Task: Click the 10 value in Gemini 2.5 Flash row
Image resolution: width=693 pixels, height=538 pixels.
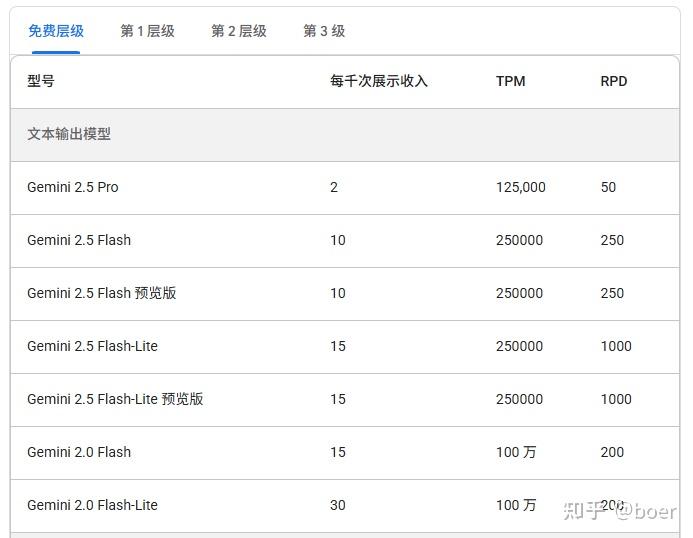Action: pos(338,240)
